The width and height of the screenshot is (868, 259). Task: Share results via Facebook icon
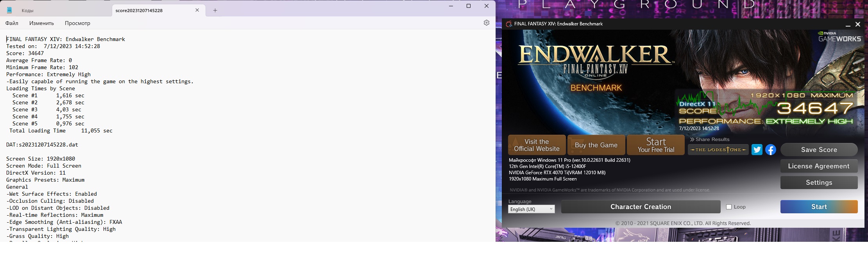pos(770,150)
